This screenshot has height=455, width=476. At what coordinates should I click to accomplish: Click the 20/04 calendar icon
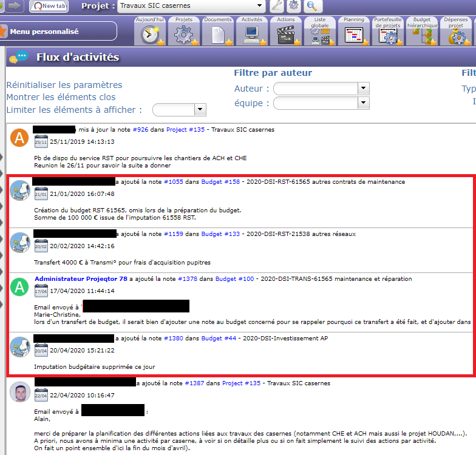pyautogui.click(x=41, y=350)
